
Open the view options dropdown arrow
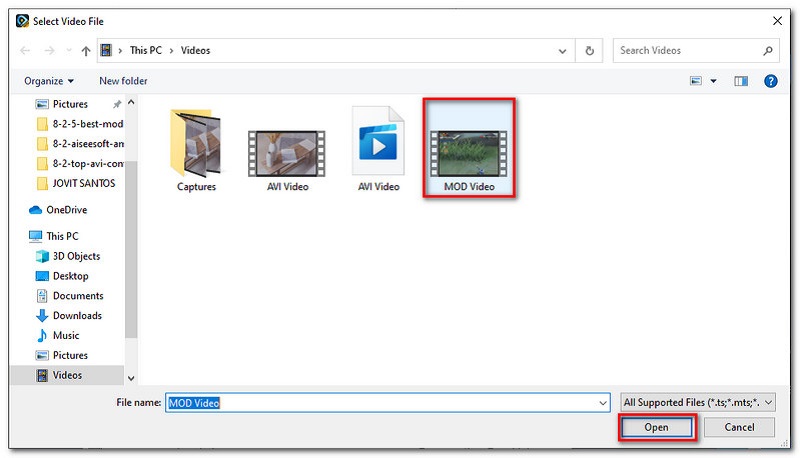click(713, 81)
